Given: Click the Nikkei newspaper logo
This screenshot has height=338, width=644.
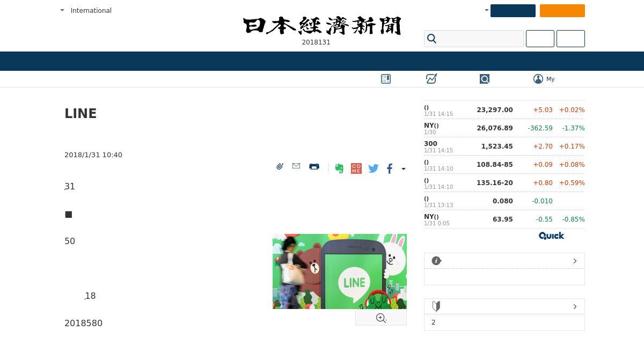Looking at the screenshot, I should (x=322, y=26).
